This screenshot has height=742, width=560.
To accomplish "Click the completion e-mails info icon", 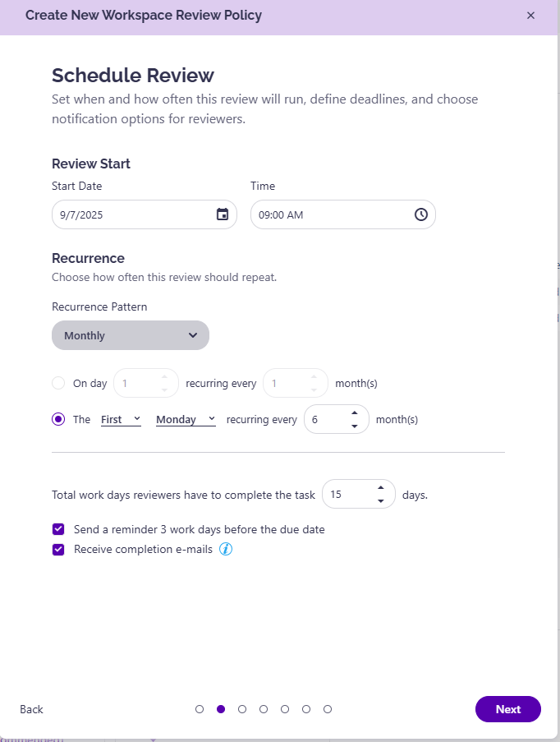I will point(226,549).
